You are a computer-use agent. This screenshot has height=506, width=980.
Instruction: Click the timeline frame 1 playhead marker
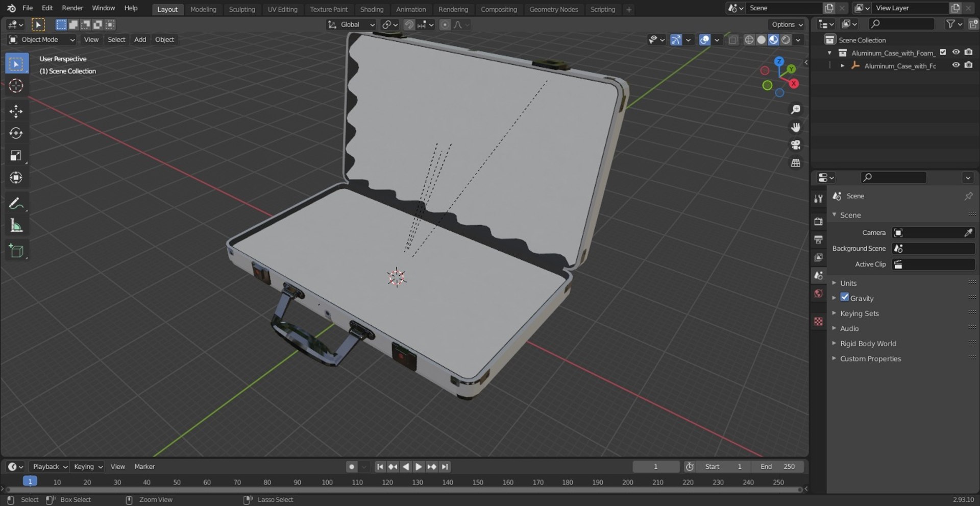click(x=30, y=481)
